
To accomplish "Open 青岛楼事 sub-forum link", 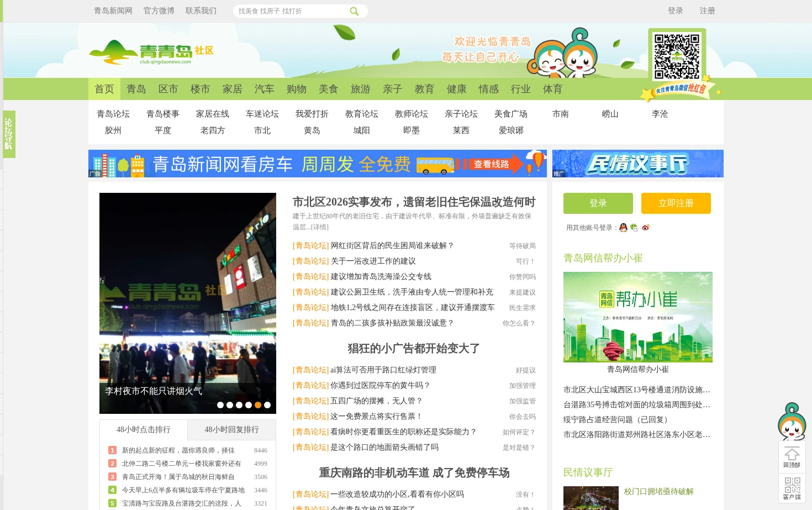I will [163, 114].
